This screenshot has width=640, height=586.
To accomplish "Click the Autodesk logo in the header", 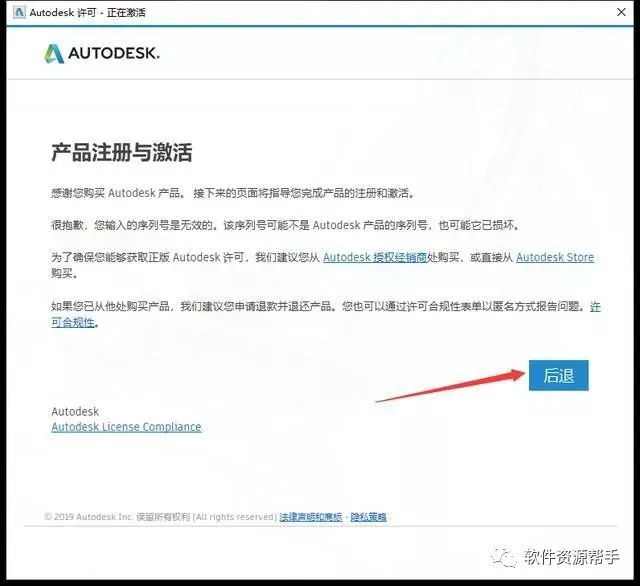I will (102, 53).
